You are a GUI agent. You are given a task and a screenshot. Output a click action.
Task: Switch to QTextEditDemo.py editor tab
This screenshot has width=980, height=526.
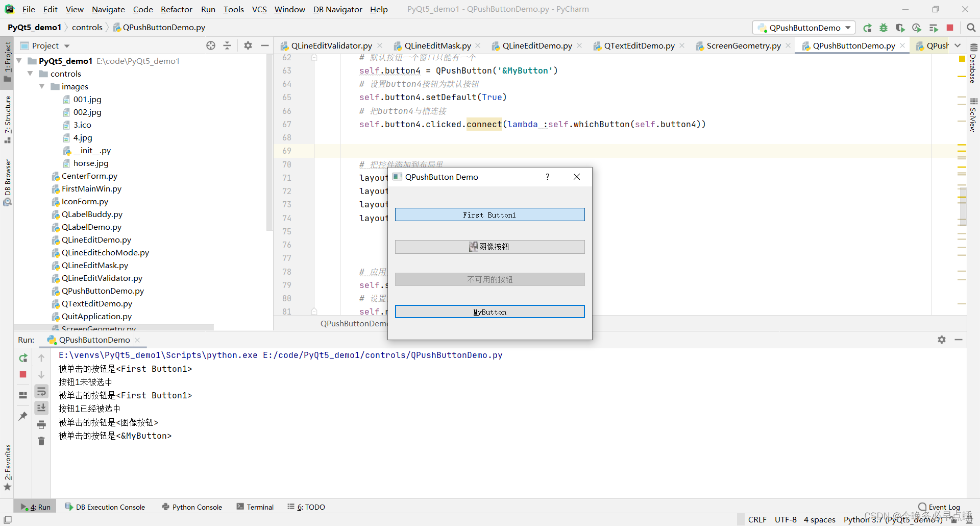pyautogui.click(x=639, y=45)
